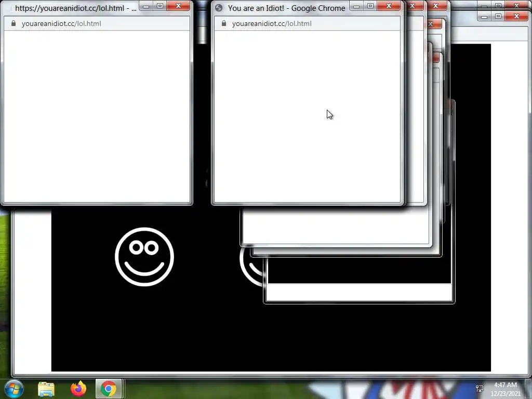Click the lock icon in You are an Idiot window
Image resolution: width=532 pixels, height=399 pixels.
(224, 23)
